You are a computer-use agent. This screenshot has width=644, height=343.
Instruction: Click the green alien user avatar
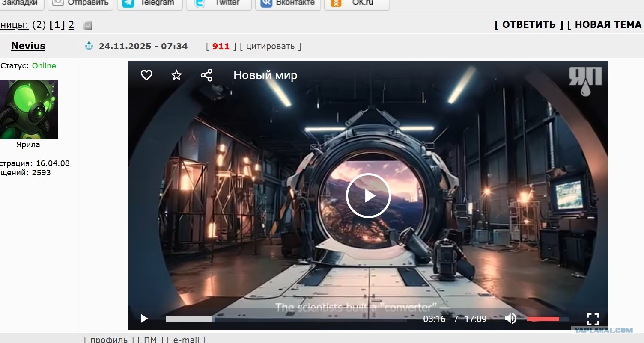(x=29, y=109)
